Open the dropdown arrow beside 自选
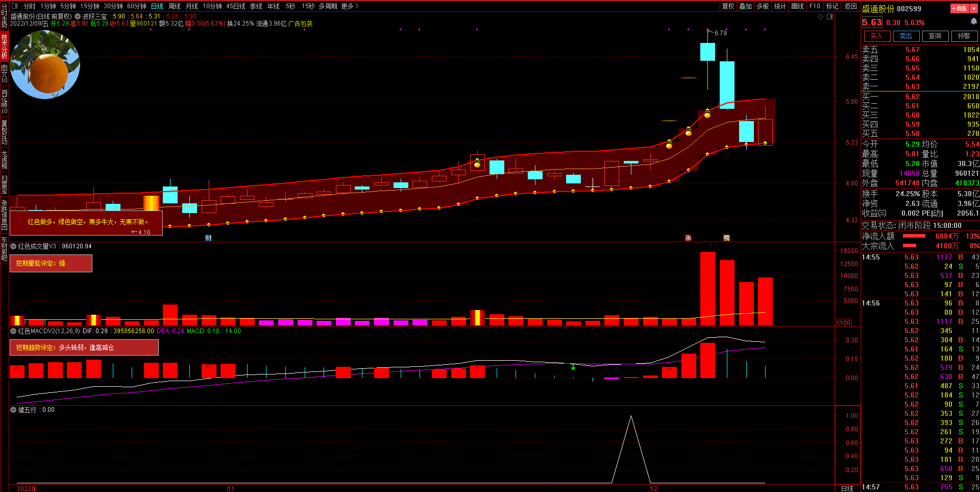 [974, 8]
